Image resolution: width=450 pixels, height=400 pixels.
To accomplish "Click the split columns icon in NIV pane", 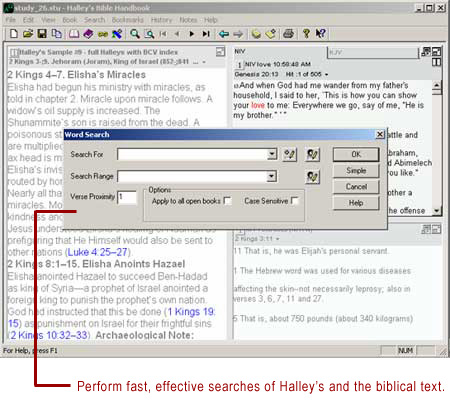I will (436, 62).
